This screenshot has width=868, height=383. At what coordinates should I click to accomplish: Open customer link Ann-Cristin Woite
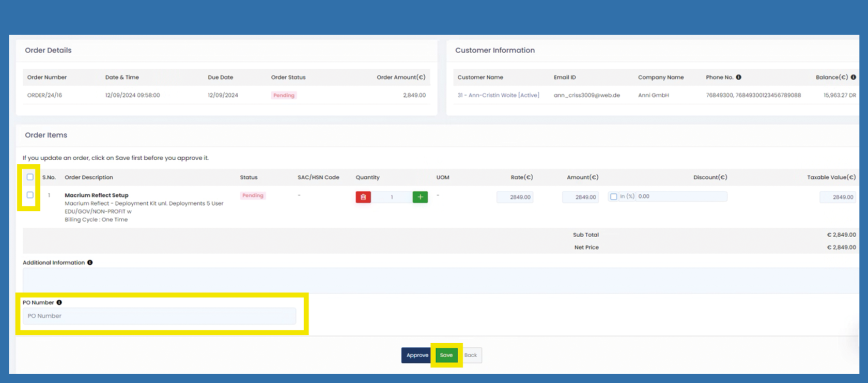point(498,95)
